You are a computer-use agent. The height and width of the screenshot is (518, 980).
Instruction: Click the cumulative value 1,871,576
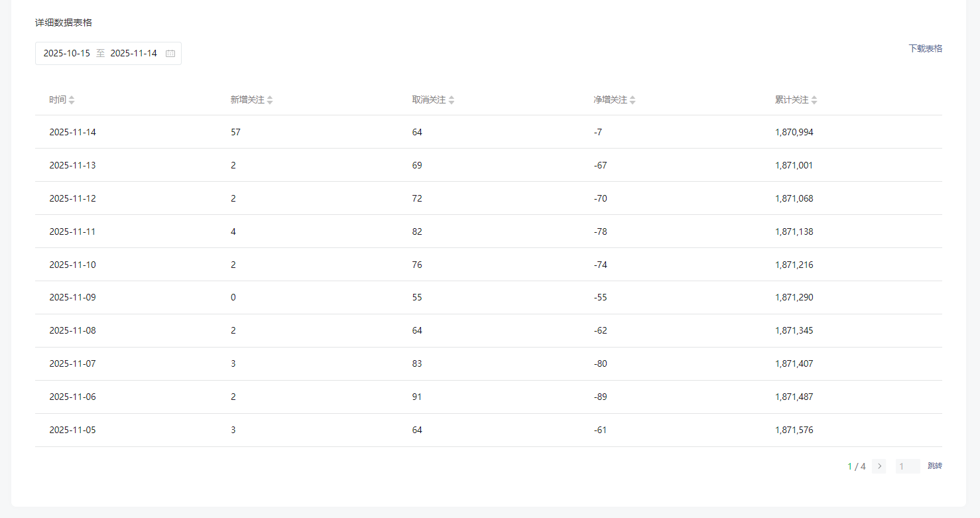[794, 430]
